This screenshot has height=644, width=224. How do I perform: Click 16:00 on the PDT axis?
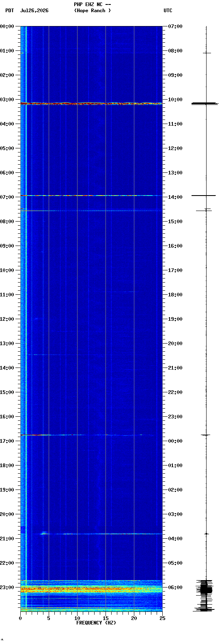coord(7,417)
